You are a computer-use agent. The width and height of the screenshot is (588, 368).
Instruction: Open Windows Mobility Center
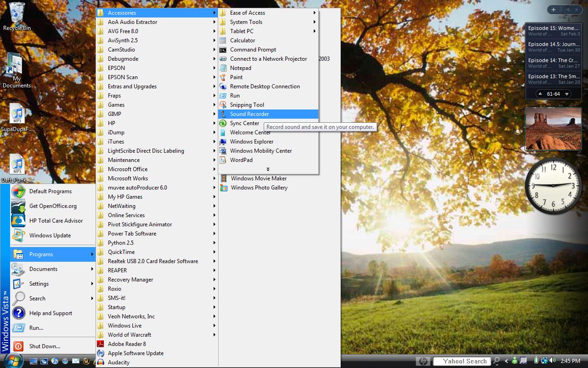click(x=268, y=151)
